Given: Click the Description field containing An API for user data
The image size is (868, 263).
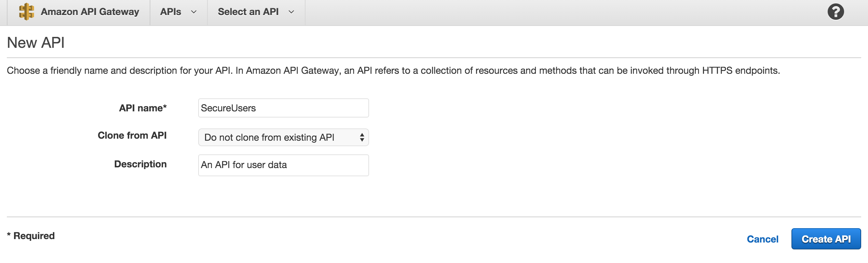Looking at the screenshot, I should (283, 165).
